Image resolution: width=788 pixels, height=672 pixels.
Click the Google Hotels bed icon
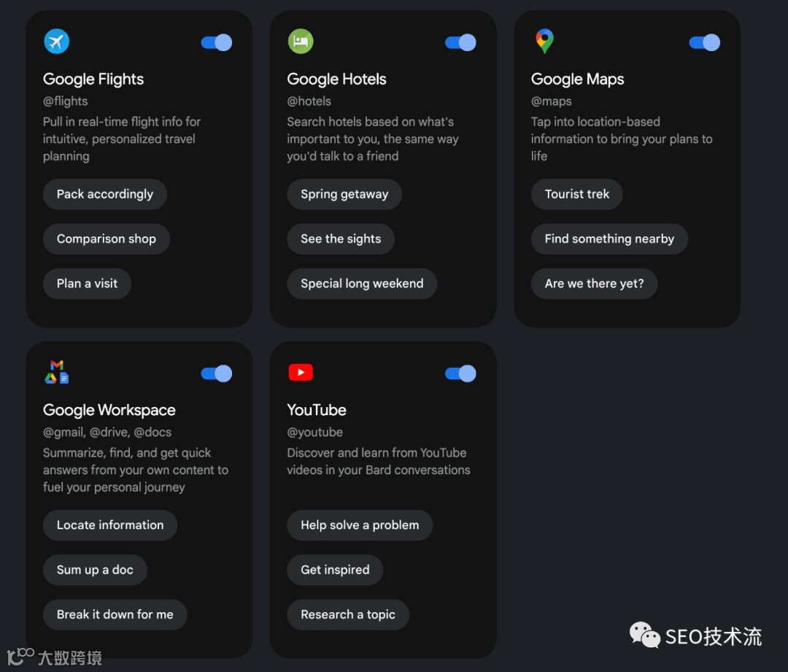click(300, 42)
